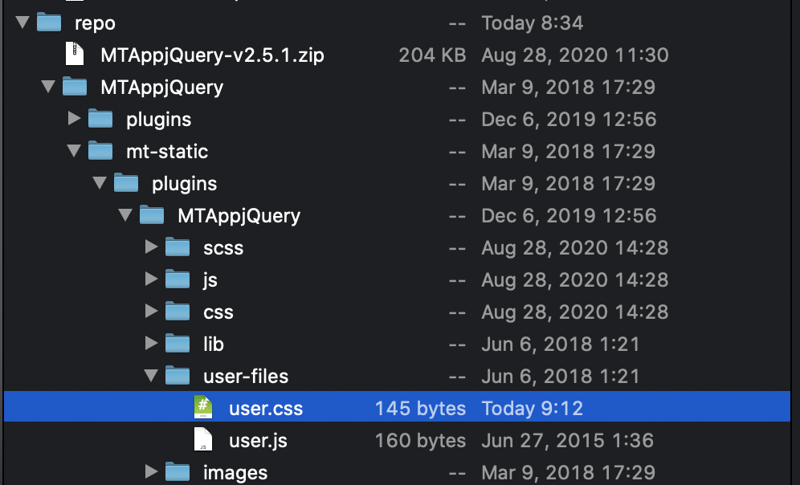Screen dimensions: 800x485
Task: Collapse the mt-static folder
Action: coord(73,151)
